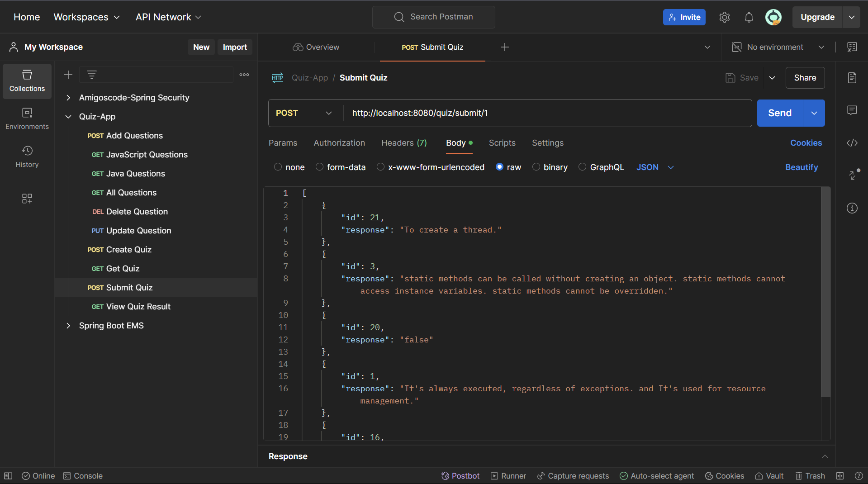Switch to the Headers tab
Image resolution: width=868 pixels, height=484 pixels.
click(x=403, y=143)
